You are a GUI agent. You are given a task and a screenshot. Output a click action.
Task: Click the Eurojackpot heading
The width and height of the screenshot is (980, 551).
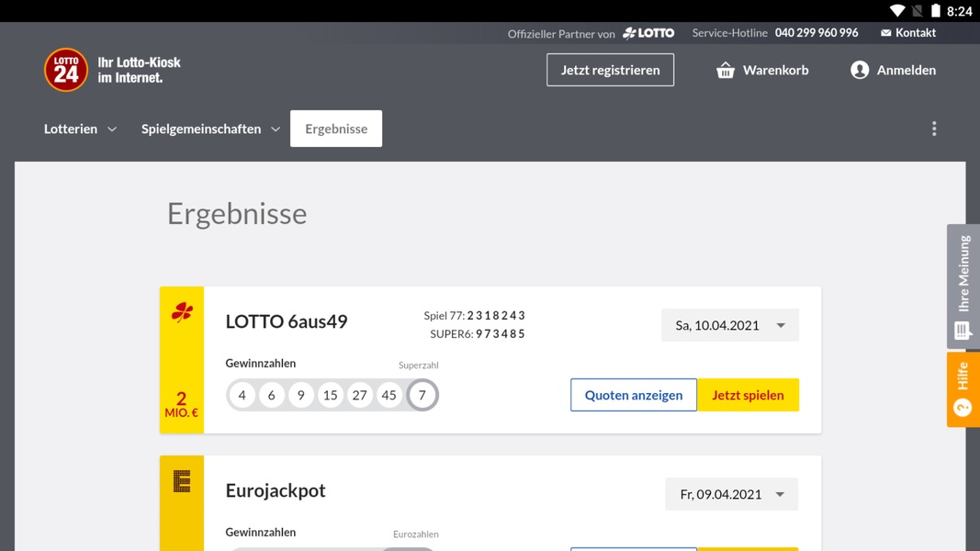click(276, 490)
